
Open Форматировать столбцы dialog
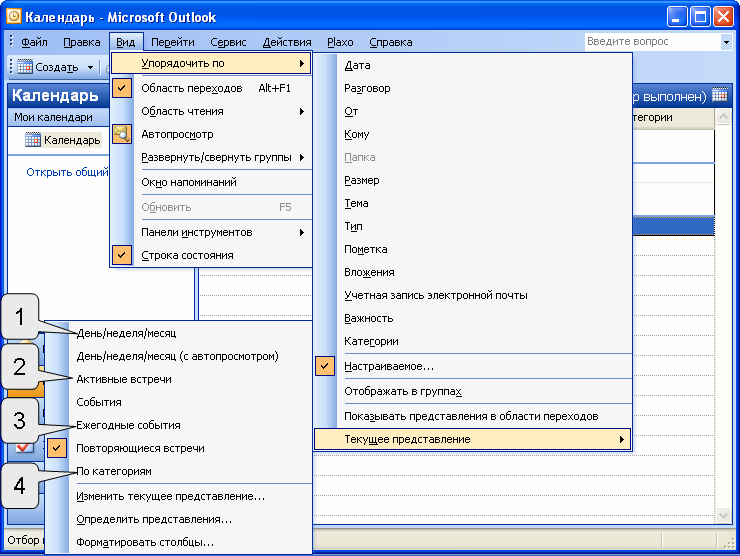179,542
